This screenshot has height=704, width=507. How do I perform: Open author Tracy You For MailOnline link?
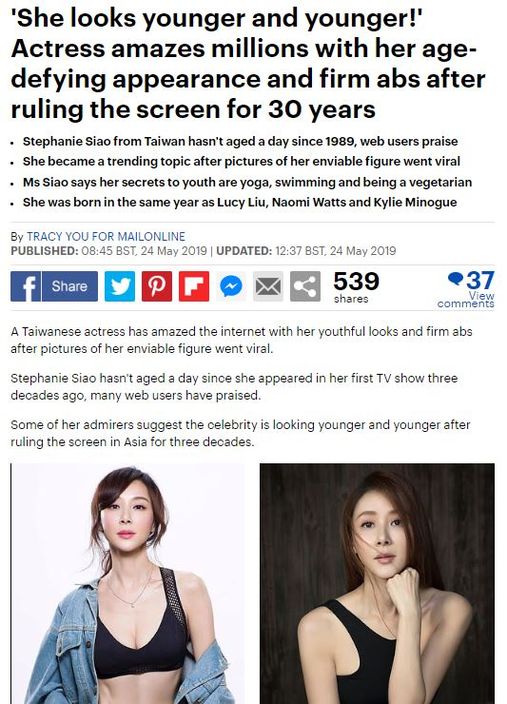(106, 236)
